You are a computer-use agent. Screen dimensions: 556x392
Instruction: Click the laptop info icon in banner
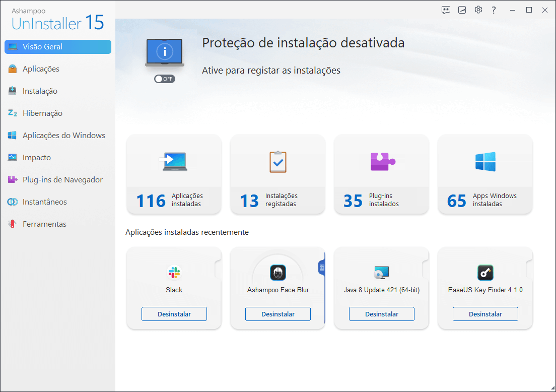click(165, 52)
